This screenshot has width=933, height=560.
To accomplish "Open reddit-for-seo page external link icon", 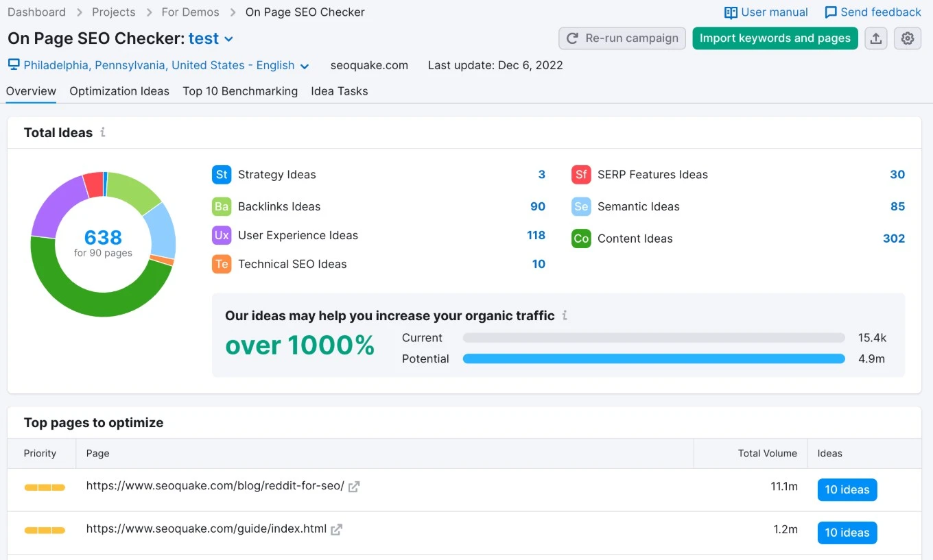I will pyautogui.click(x=354, y=487).
